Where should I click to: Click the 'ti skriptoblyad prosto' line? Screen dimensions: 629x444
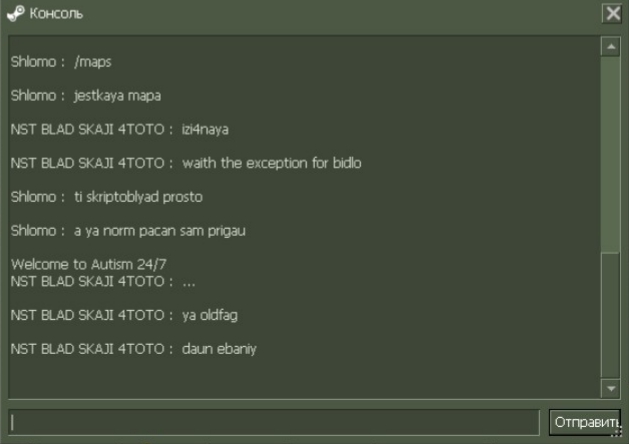tap(107, 197)
